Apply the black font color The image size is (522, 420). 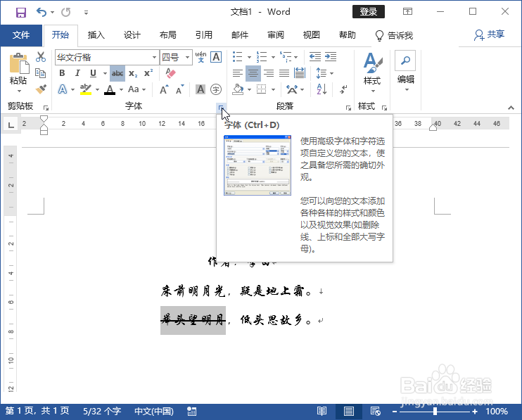[x=110, y=89]
